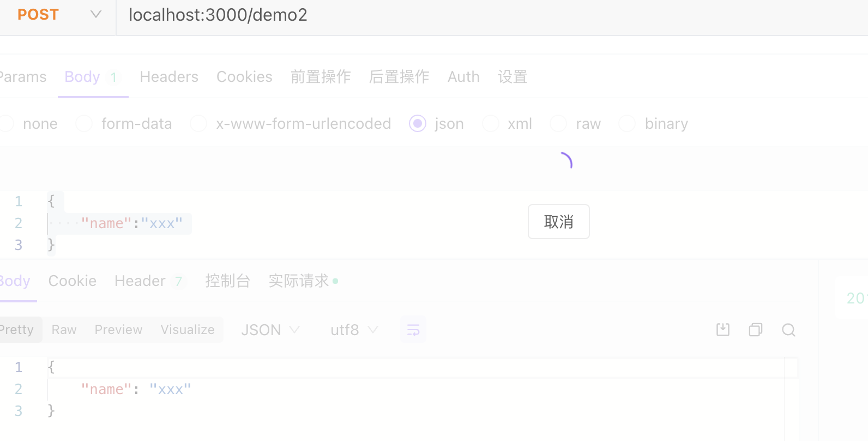
Task: Select the binary body radio option
Action: tap(627, 124)
